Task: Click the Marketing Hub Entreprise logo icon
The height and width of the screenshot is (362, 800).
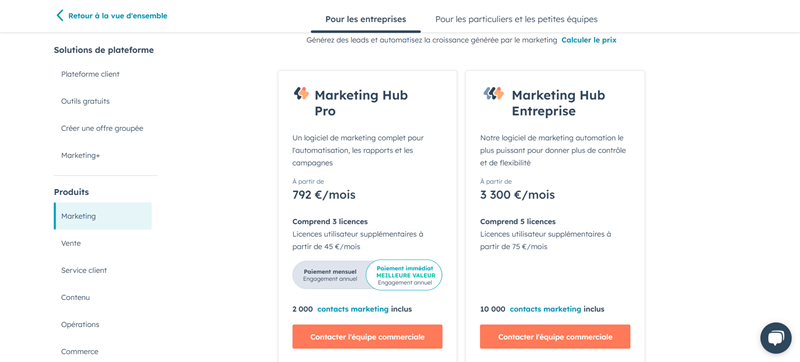Action: coord(493,93)
